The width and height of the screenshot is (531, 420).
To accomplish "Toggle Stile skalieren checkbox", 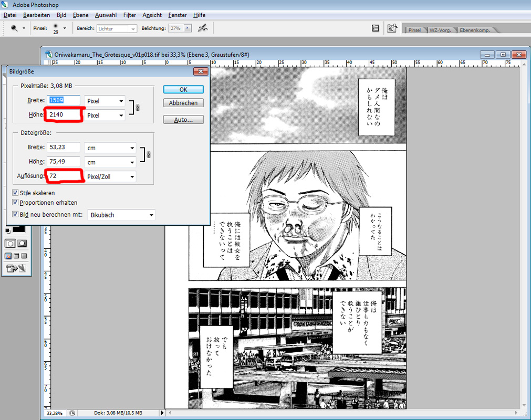I will point(15,193).
